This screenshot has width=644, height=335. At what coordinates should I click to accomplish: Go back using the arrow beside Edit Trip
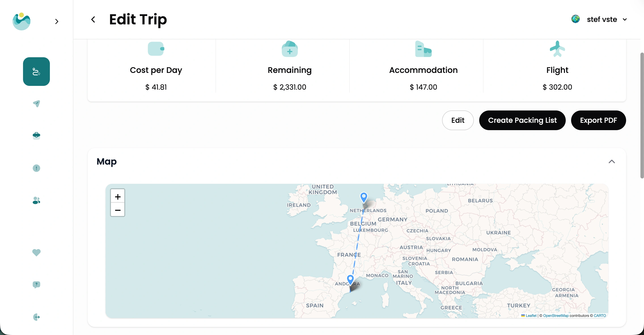(93, 19)
